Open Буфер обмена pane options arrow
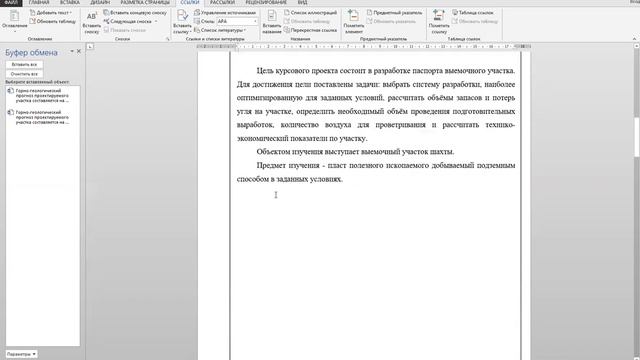Screen dimensions: 640x360 coord(72,52)
